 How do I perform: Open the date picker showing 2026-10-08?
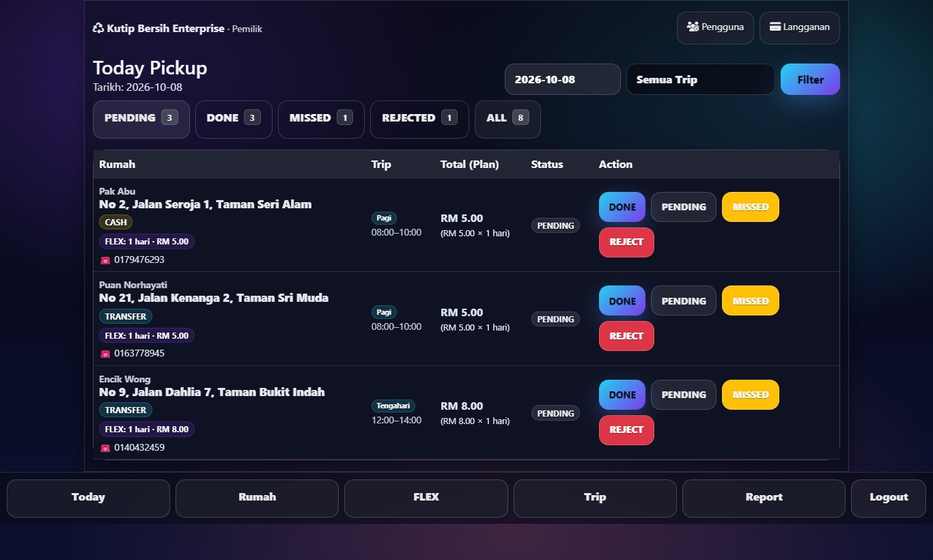(563, 79)
